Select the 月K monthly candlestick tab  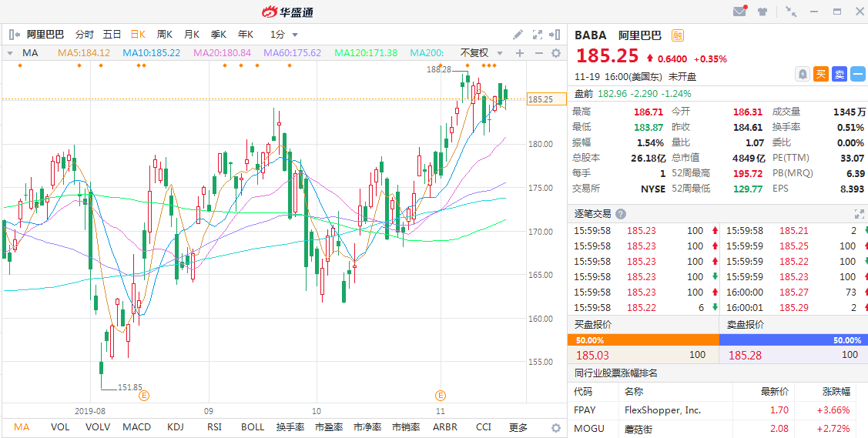point(192,35)
